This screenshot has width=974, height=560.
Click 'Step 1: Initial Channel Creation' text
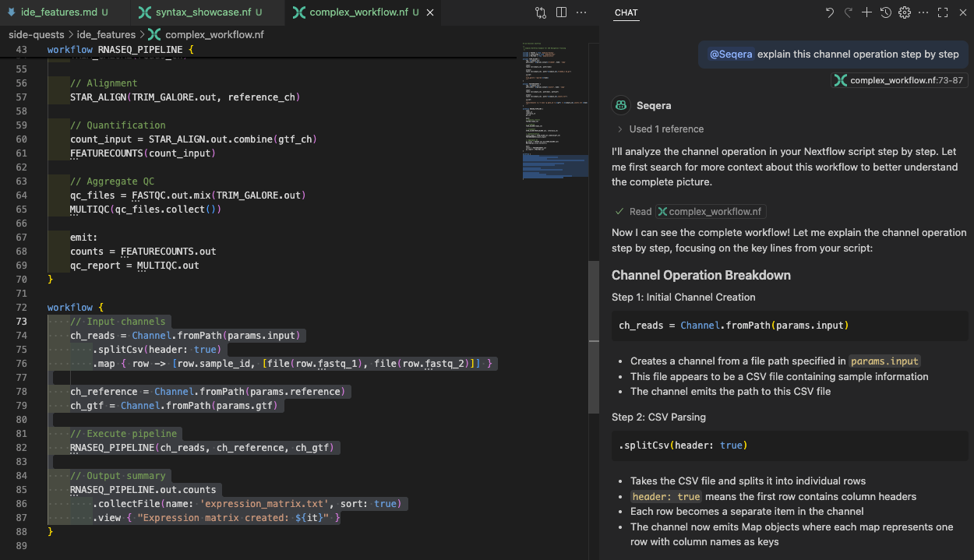(683, 297)
